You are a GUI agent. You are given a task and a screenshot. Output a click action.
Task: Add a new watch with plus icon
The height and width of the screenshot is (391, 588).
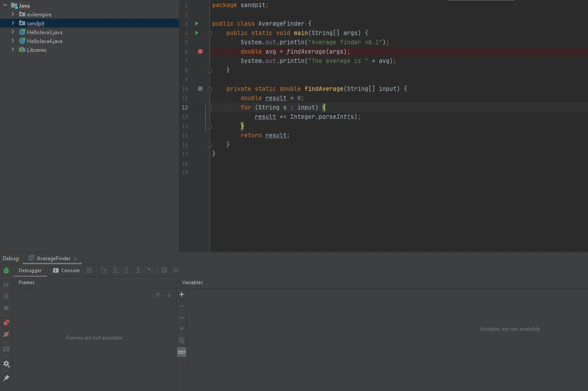pos(181,294)
